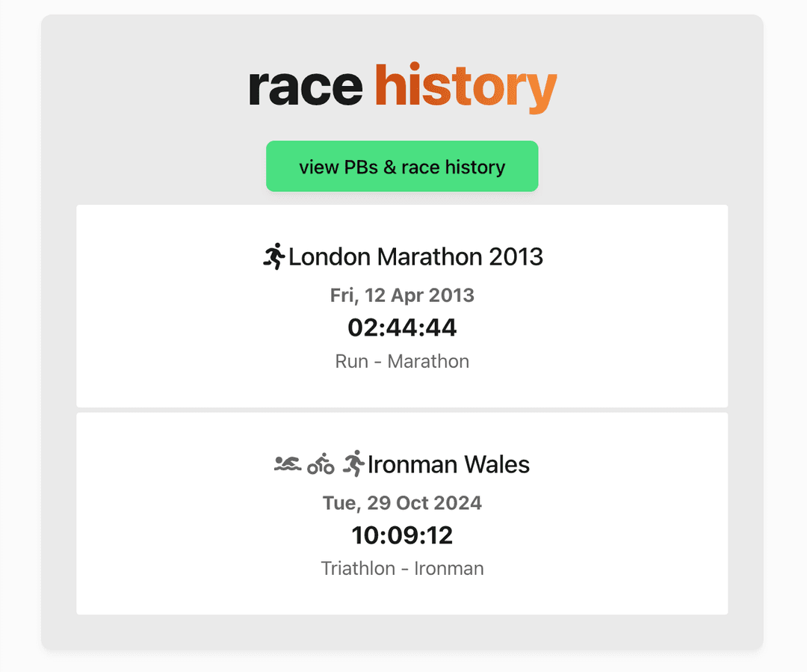Click the swimming icon beside Ironman Wales
Image resolution: width=807 pixels, height=672 pixels.
tap(288, 464)
